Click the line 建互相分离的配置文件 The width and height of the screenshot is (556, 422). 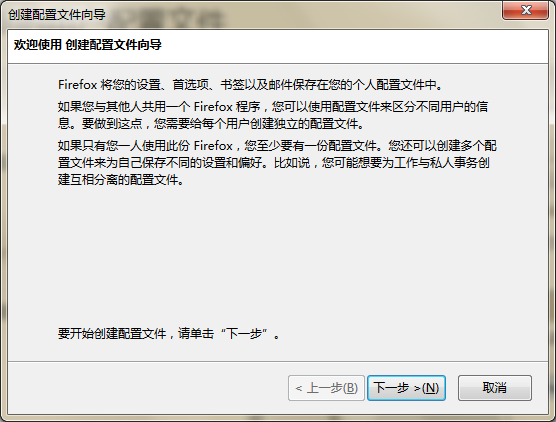click(121, 180)
